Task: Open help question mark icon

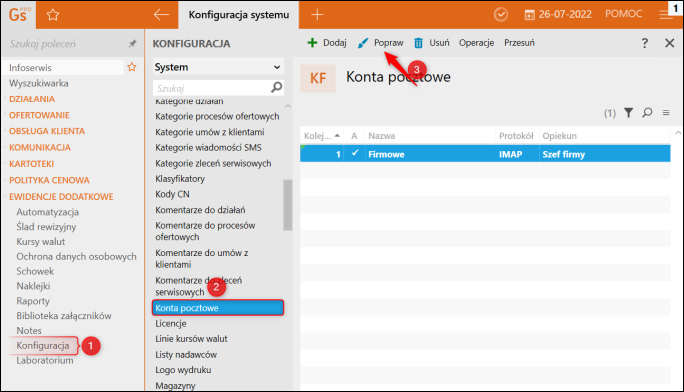Action: 645,43
